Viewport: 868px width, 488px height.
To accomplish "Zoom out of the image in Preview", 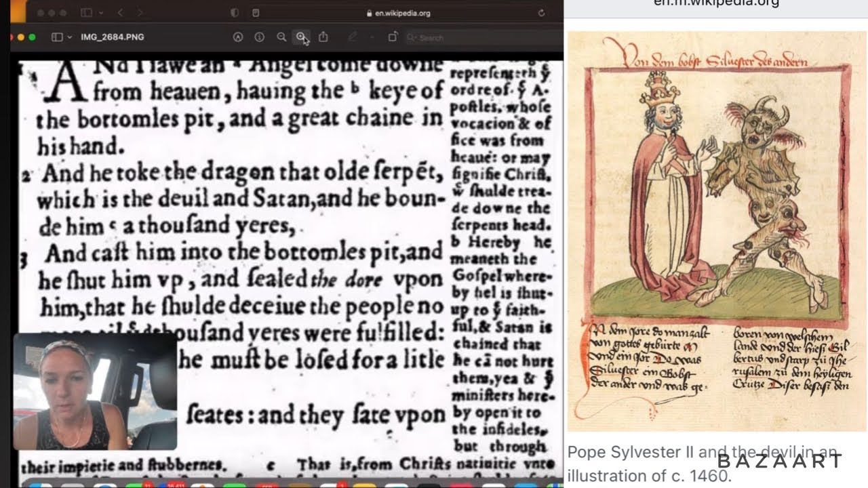I will 281,37.
